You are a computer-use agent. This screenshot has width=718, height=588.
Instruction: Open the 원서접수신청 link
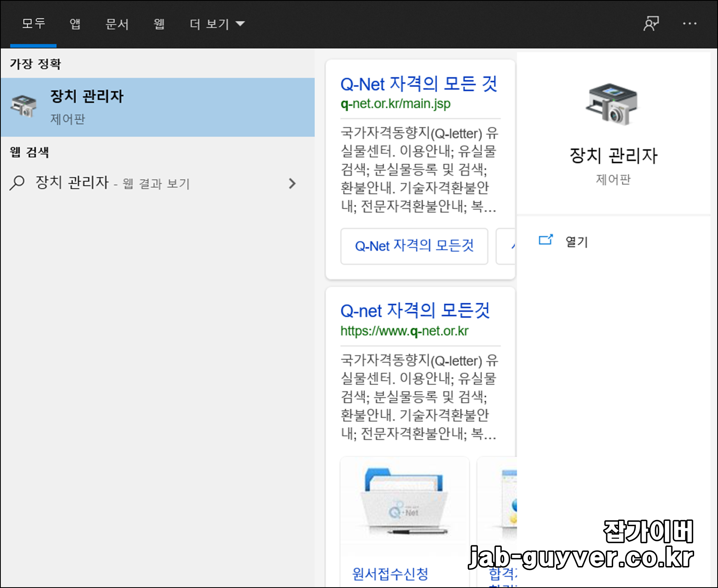390,574
